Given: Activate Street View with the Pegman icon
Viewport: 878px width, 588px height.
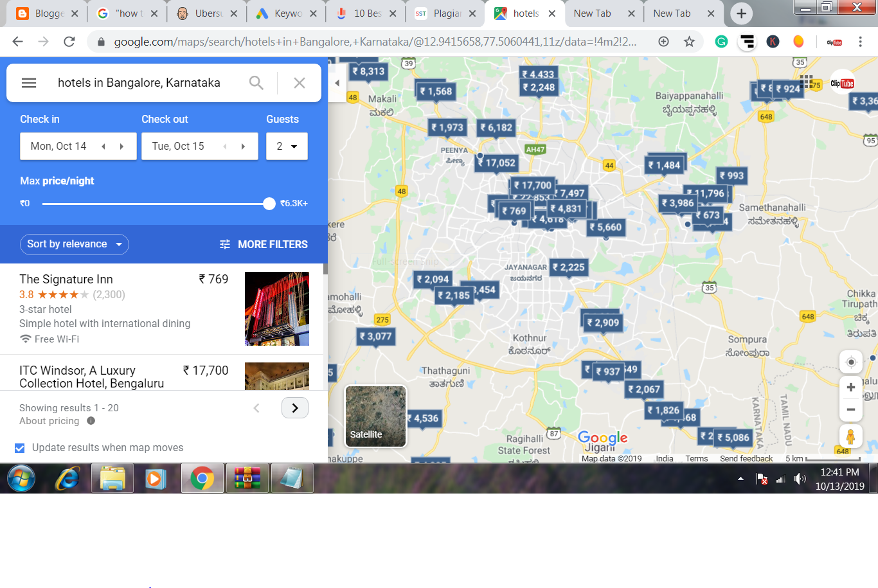Looking at the screenshot, I should point(850,436).
